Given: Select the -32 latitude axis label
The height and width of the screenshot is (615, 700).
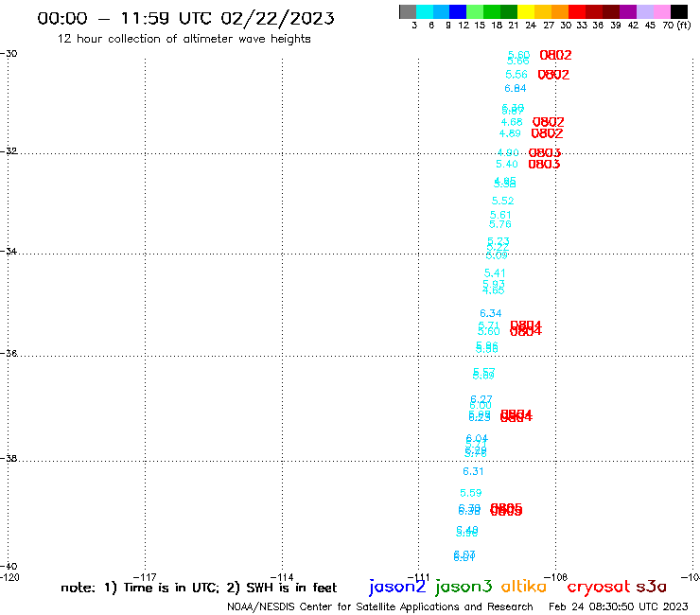Looking at the screenshot, I should (9, 151).
